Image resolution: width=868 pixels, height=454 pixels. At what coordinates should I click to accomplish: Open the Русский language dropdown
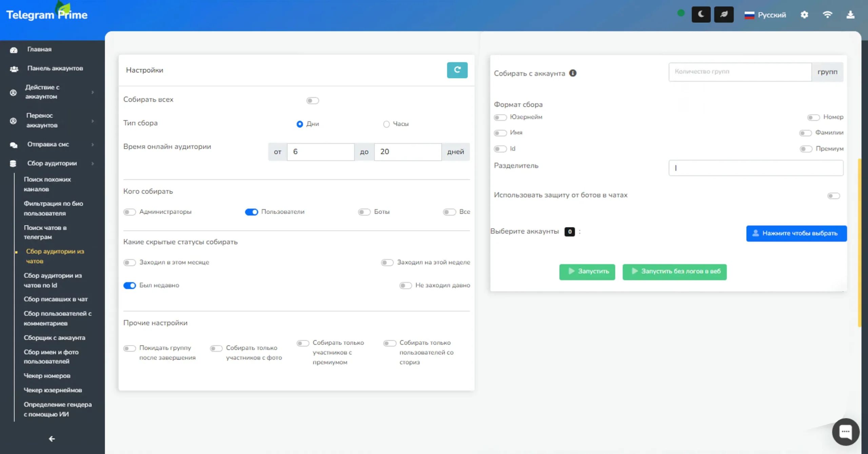[765, 15]
